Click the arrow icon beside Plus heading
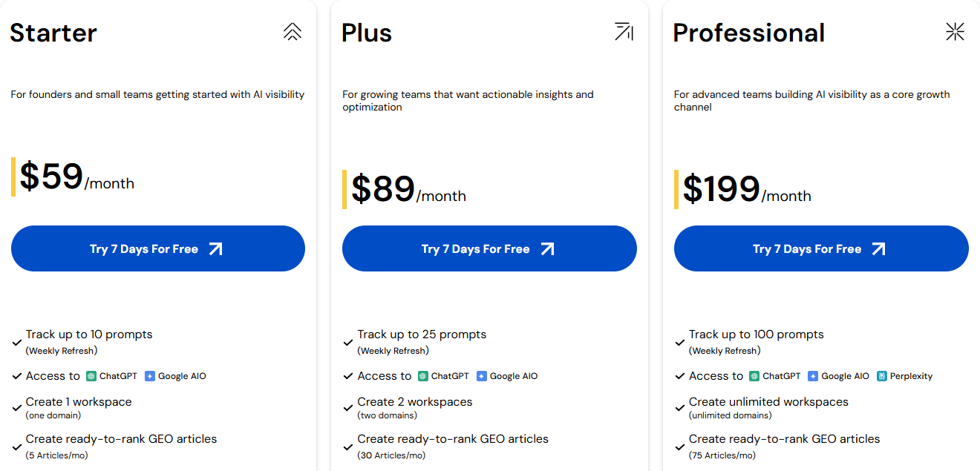 tap(624, 32)
